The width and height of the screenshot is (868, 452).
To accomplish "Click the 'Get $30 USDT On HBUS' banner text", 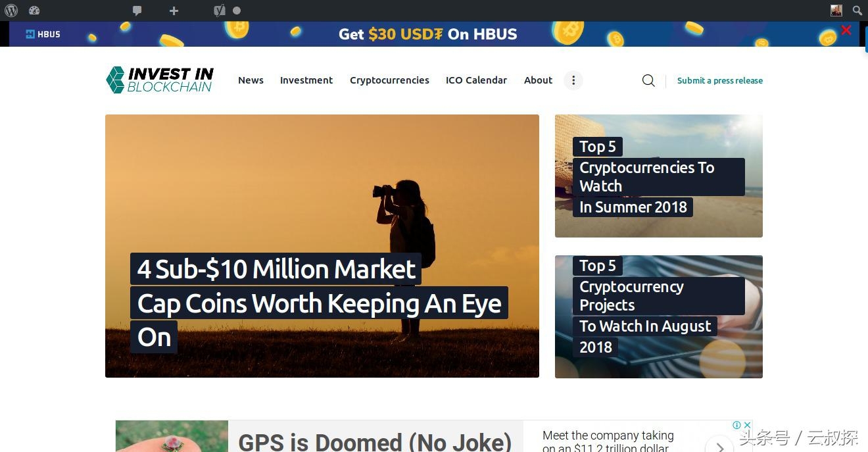I will (x=428, y=34).
